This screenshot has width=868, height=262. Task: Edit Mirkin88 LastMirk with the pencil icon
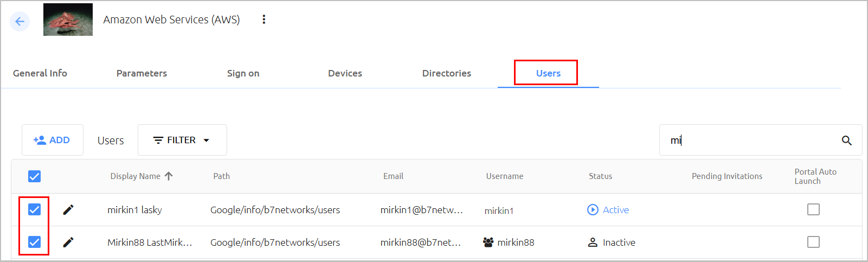pos(68,242)
